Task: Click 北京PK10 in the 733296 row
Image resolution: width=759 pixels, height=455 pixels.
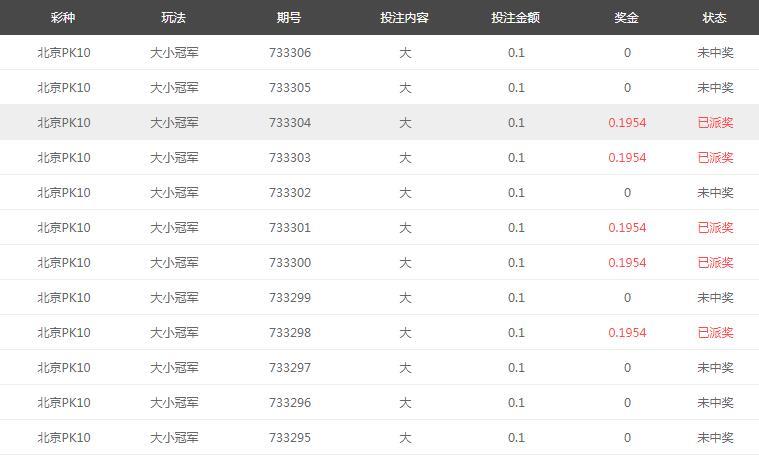Action: (x=63, y=403)
